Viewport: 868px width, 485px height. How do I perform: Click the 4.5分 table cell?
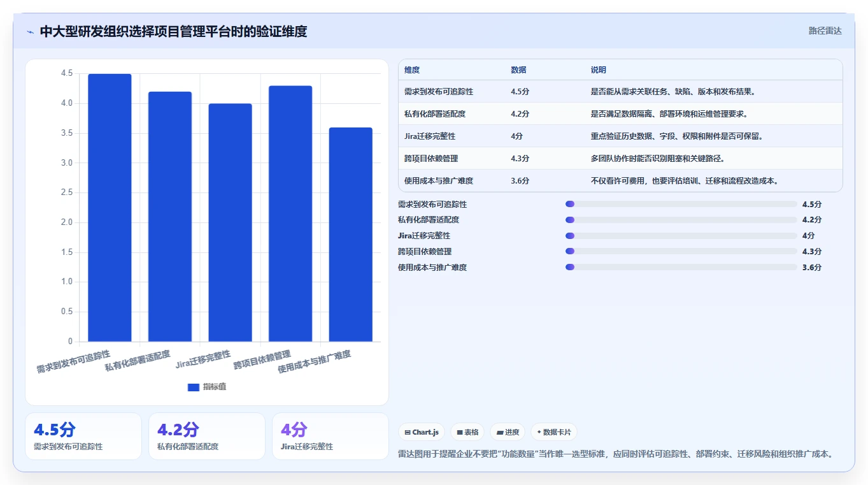[520, 92]
